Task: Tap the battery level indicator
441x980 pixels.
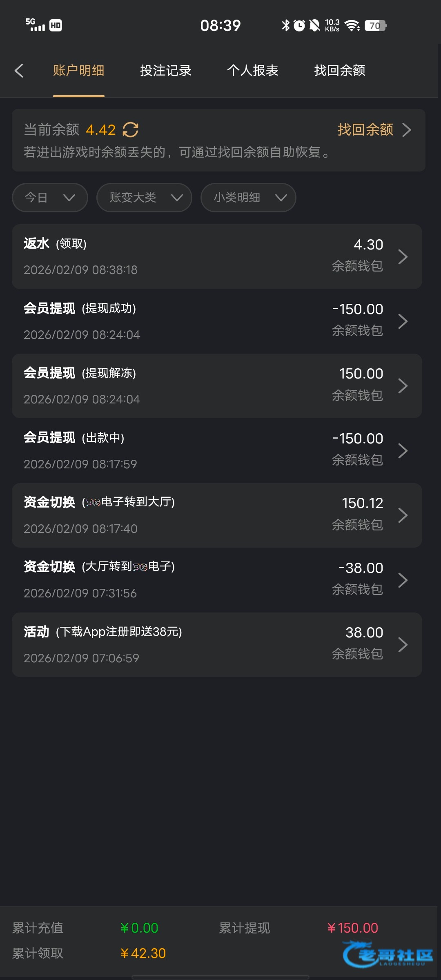Action: click(x=376, y=25)
